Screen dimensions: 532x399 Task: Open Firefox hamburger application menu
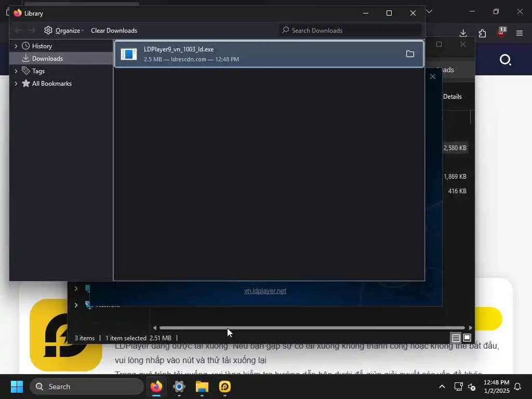(x=520, y=33)
